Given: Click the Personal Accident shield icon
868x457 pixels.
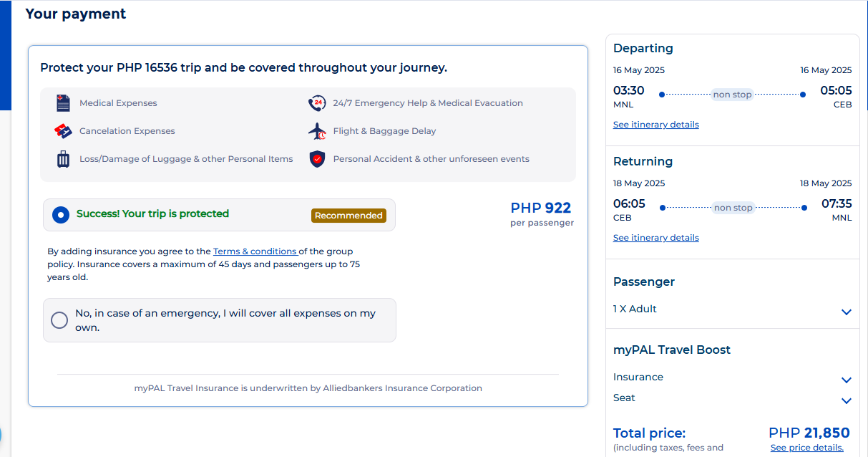Looking at the screenshot, I should 317,159.
